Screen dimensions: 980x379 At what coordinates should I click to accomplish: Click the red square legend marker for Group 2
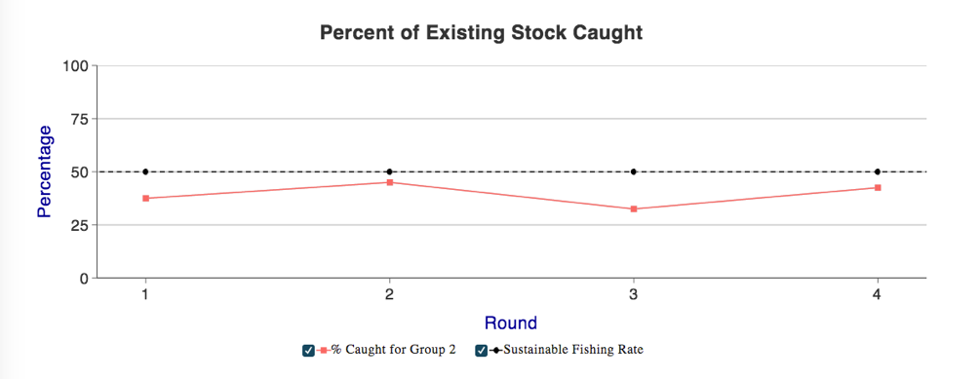[x=324, y=351]
